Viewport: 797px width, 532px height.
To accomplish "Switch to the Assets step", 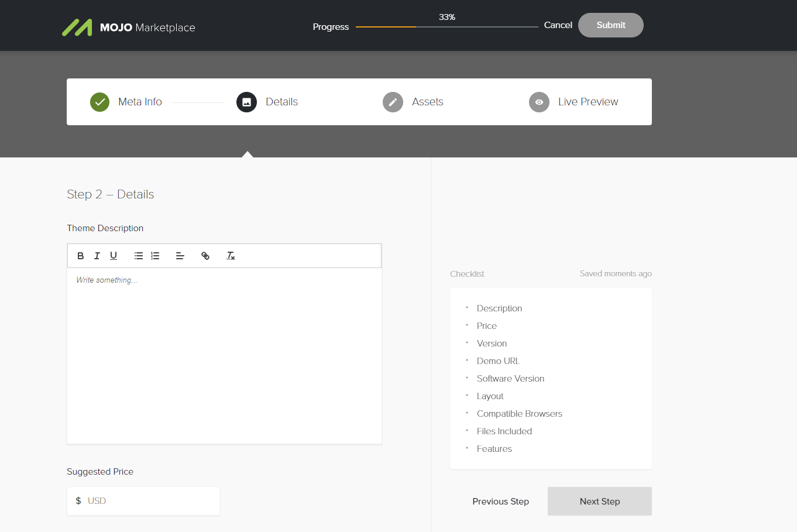I will pos(427,102).
